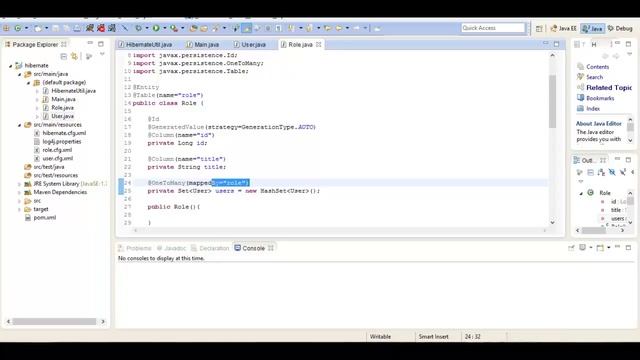Switch to User.java editor tab
640x360 pixels.
[250, 44]
